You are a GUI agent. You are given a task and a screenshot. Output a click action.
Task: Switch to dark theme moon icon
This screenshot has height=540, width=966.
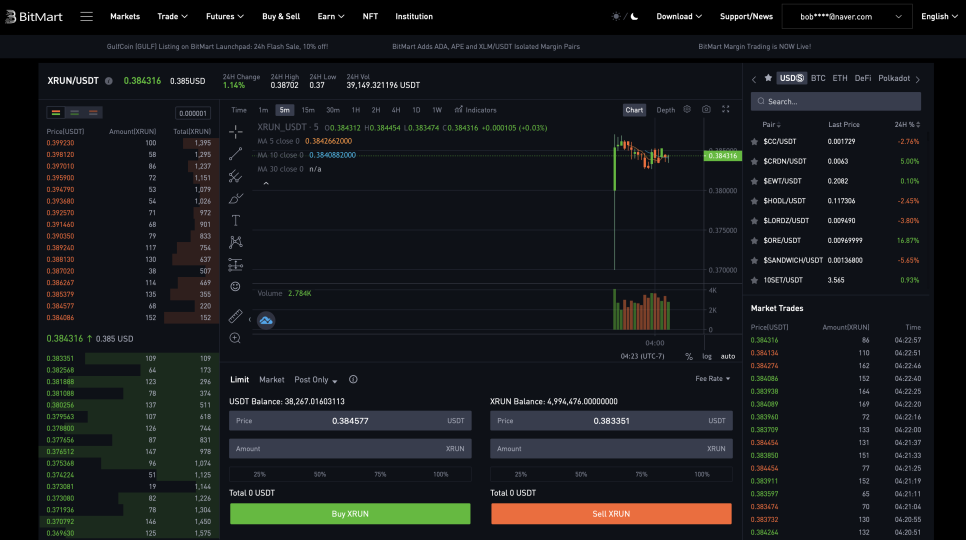[x=634, y=17]
